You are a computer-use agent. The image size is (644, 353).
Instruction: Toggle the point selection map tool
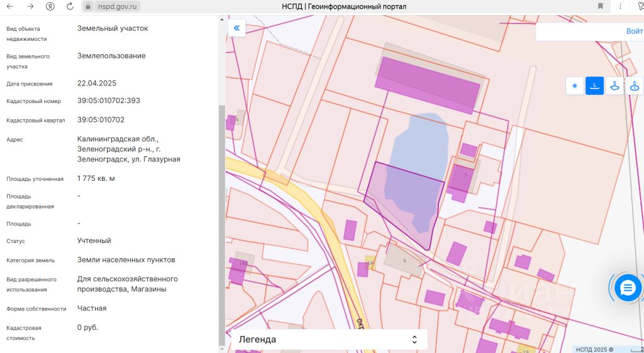[575, 86]
